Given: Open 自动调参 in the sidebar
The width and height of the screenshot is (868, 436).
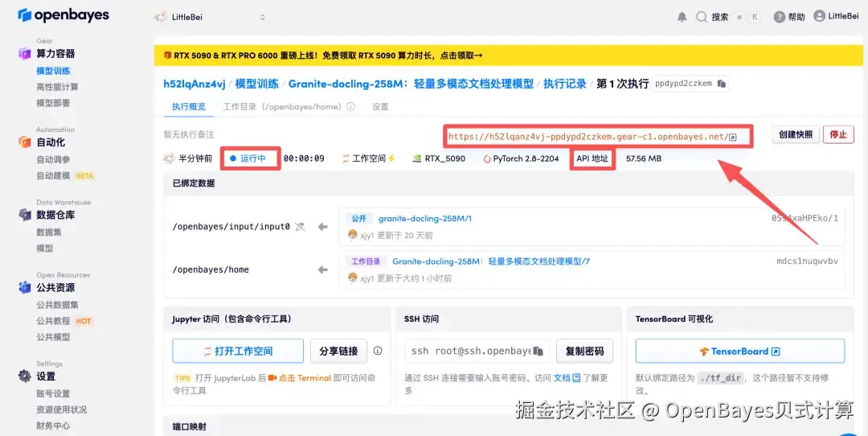Looking at the screenshot, I should click(53, 159).
